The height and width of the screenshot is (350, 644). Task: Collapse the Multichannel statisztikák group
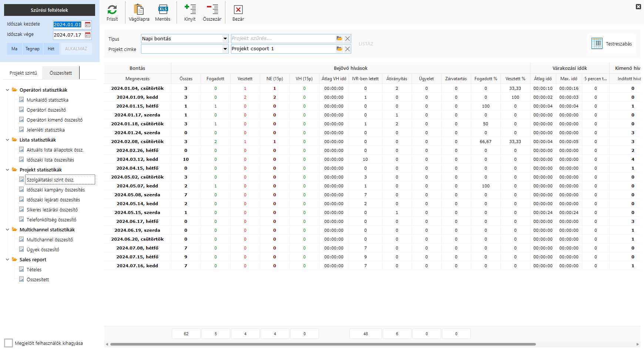pos(7,230)
